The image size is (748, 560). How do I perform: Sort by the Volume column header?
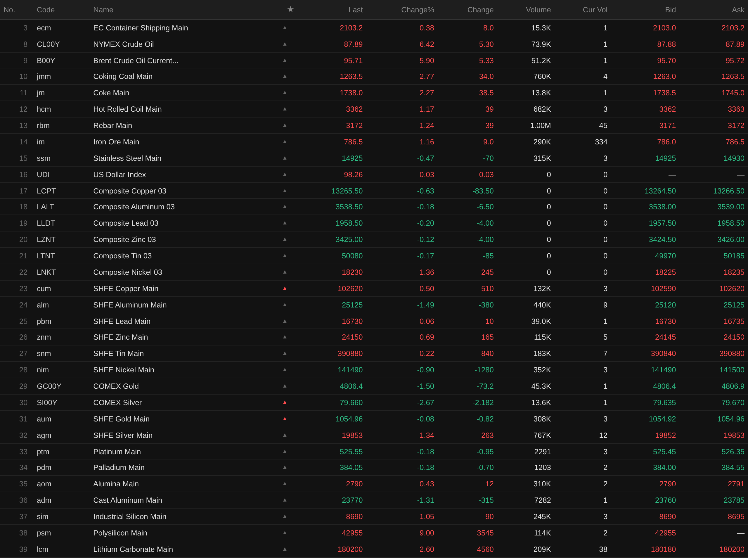[538, 10]
